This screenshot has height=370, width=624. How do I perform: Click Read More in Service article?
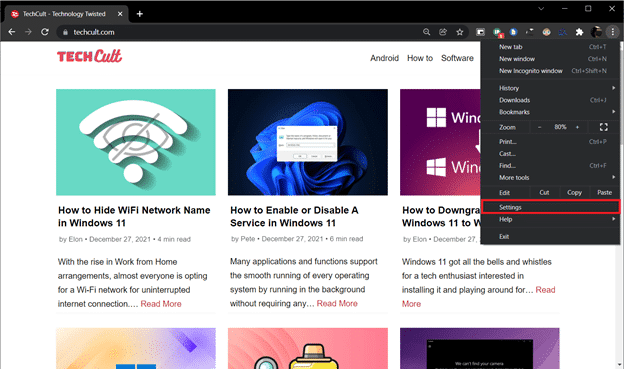click(337, 304)
